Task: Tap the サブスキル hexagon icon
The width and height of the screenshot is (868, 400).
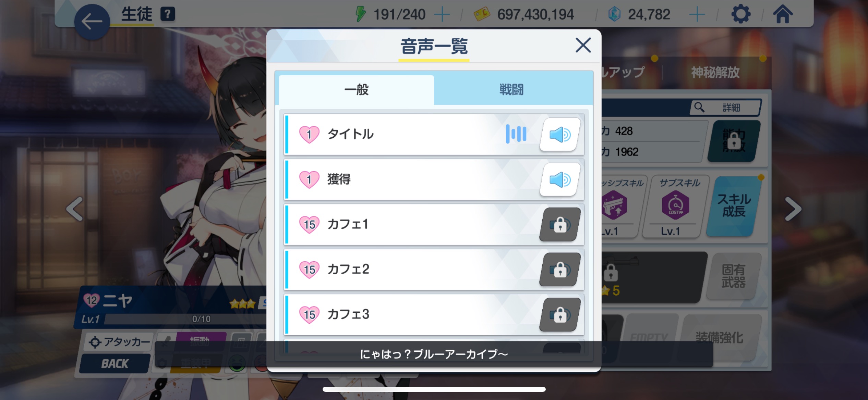Action: (x=675, y=205)
